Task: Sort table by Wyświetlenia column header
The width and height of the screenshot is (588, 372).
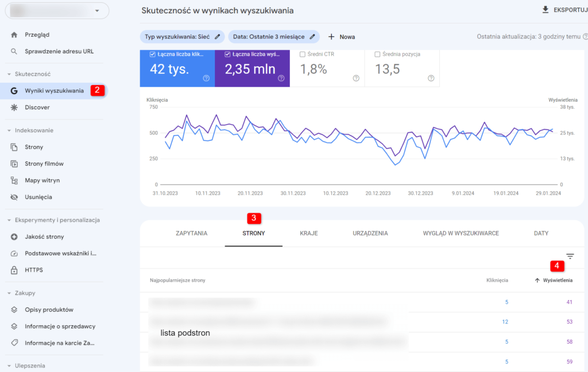Action: pyautogui.click(x=555, y=280)
